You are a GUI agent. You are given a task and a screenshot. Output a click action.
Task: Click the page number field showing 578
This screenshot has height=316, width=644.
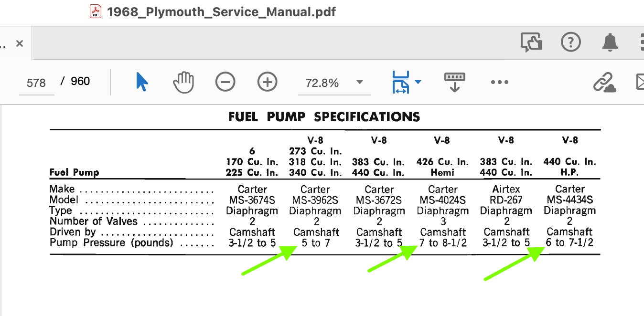36,83
